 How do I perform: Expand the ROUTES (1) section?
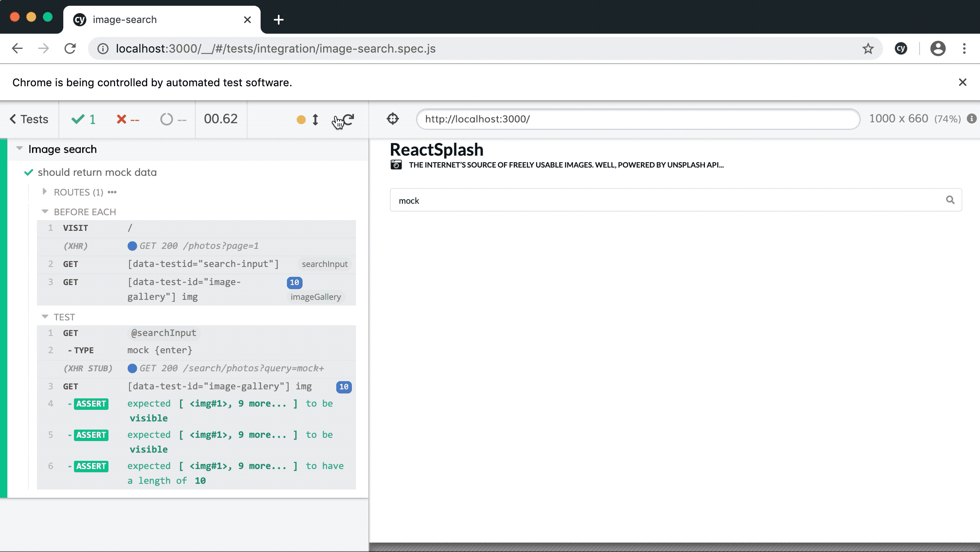[44, 192]
